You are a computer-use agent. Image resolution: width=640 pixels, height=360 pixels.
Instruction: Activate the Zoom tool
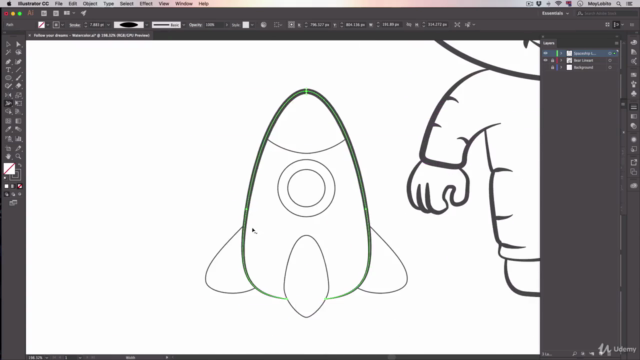click(x=18, y=156)
